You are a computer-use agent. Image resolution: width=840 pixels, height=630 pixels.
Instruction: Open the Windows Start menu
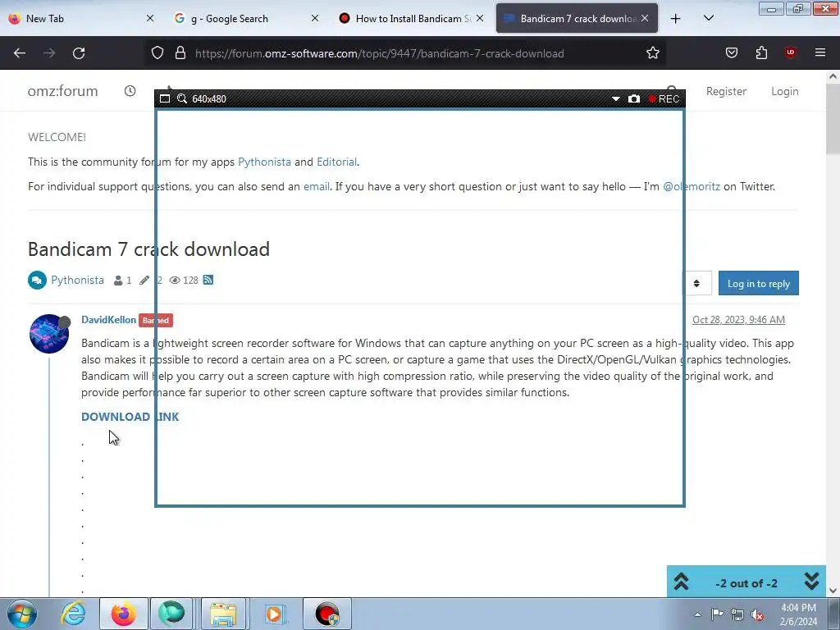click(22, 614)
